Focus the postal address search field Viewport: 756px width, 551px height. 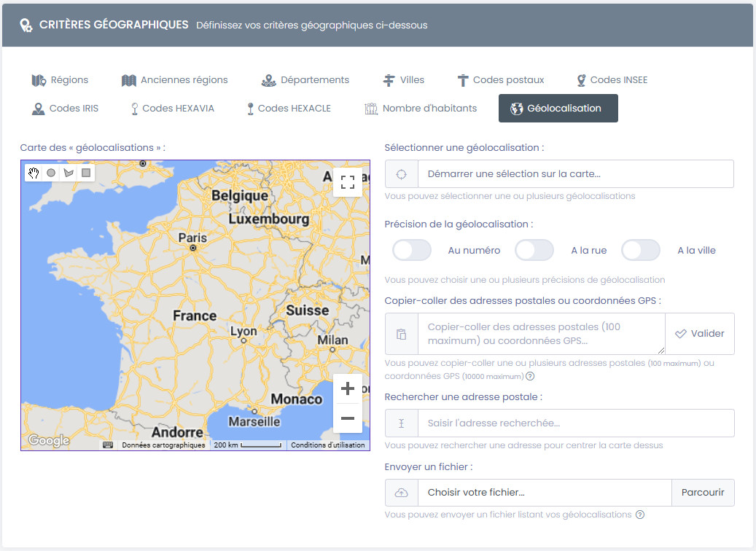(575, 423)
